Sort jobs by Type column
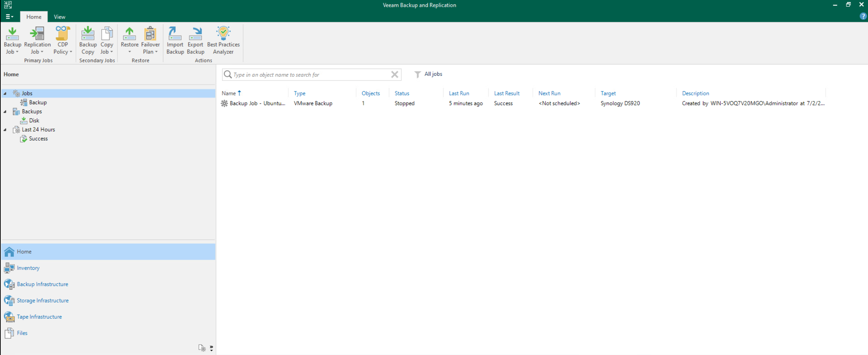The height and width of the screenshot is (355, 868). pos(299,93)
